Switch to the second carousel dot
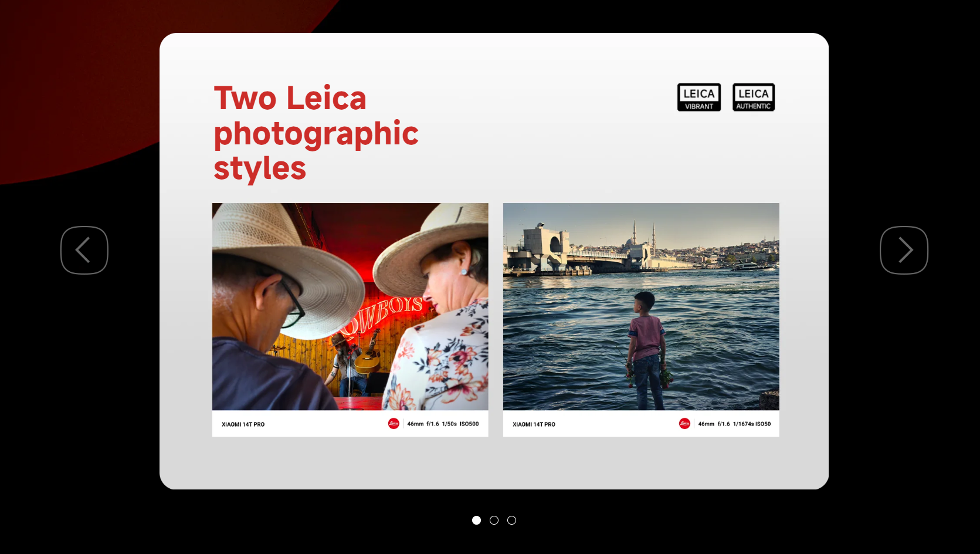This screenshot has width=980, height=554. point(494,521)
